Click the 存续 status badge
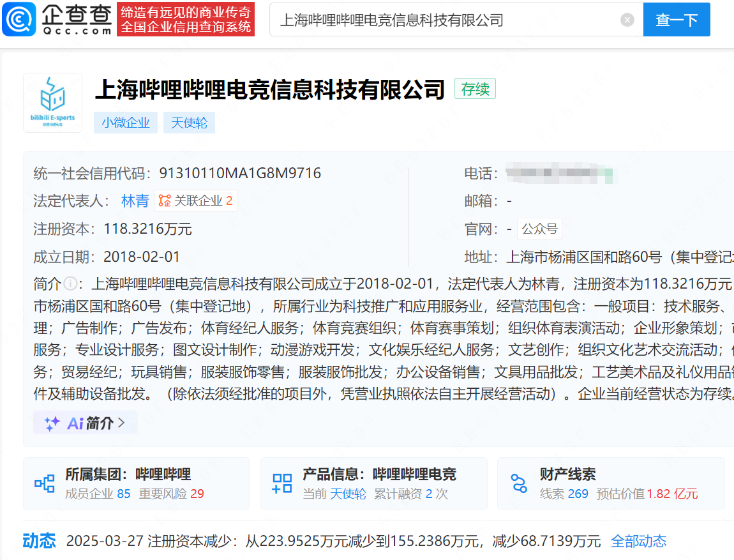 (x=475, y=89)
